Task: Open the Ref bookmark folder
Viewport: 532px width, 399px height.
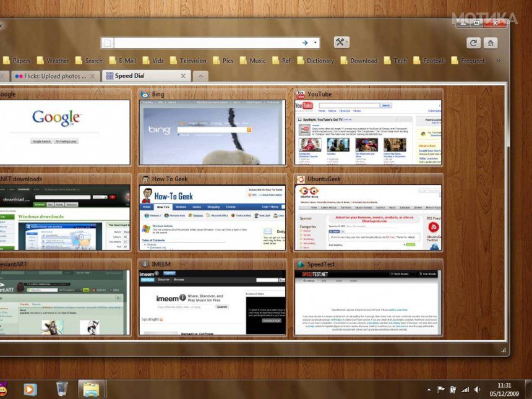Action: (281, 61)
